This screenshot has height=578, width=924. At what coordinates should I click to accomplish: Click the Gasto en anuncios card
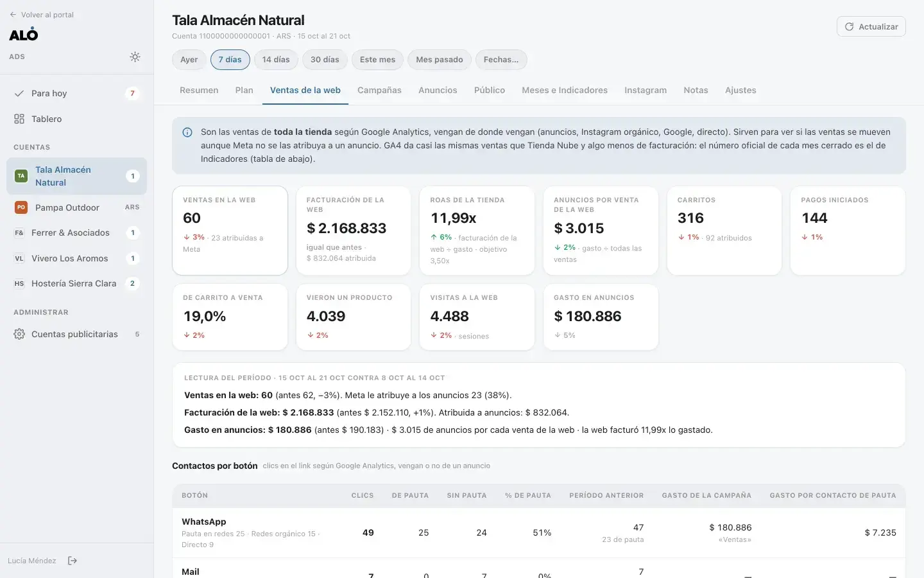pyautogui.click(x=601, y=317)
